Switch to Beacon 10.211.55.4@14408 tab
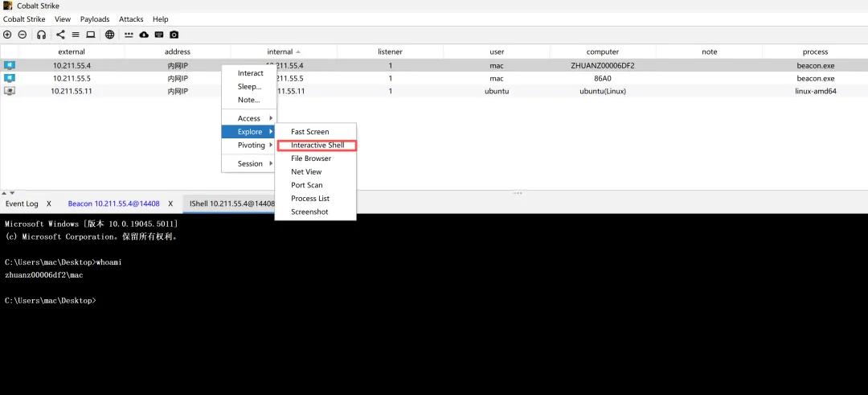The image size is (868, 395). click(x=113, y=204)
